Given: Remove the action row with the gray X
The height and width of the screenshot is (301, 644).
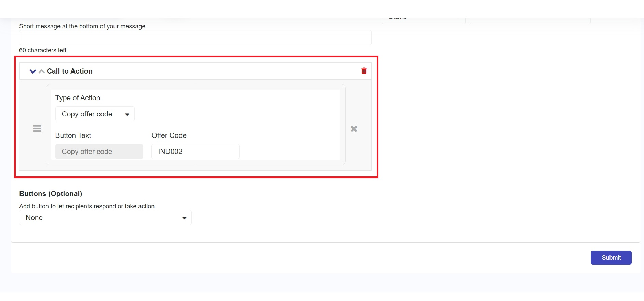Looking at the screenshot, I should tap(354, 129).
